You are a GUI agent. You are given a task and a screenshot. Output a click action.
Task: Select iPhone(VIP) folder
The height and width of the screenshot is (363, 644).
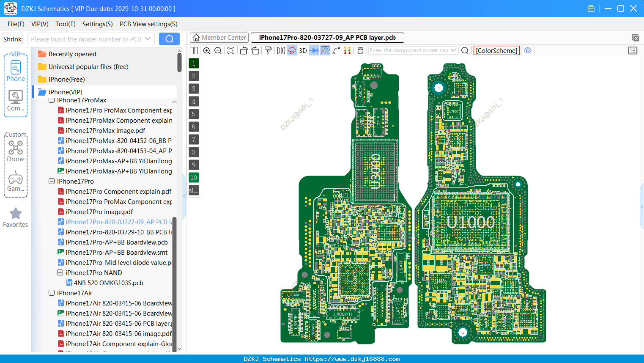click(66, 92)
